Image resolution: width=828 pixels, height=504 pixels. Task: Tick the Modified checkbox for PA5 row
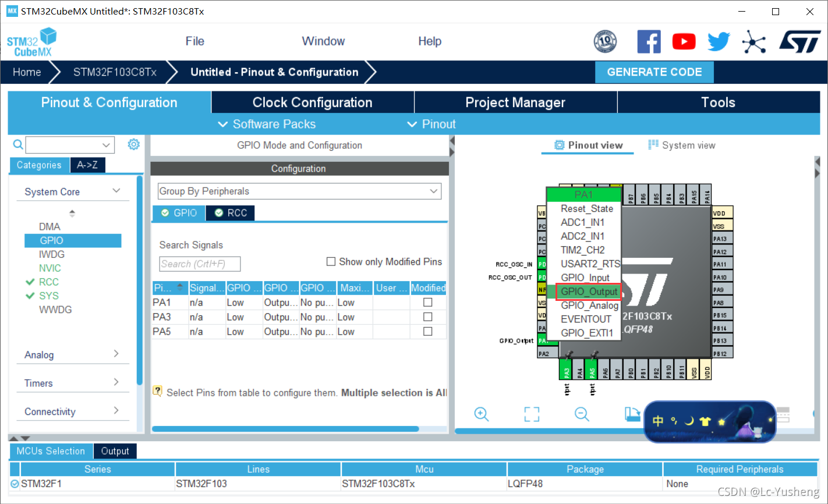coord(428,332)
